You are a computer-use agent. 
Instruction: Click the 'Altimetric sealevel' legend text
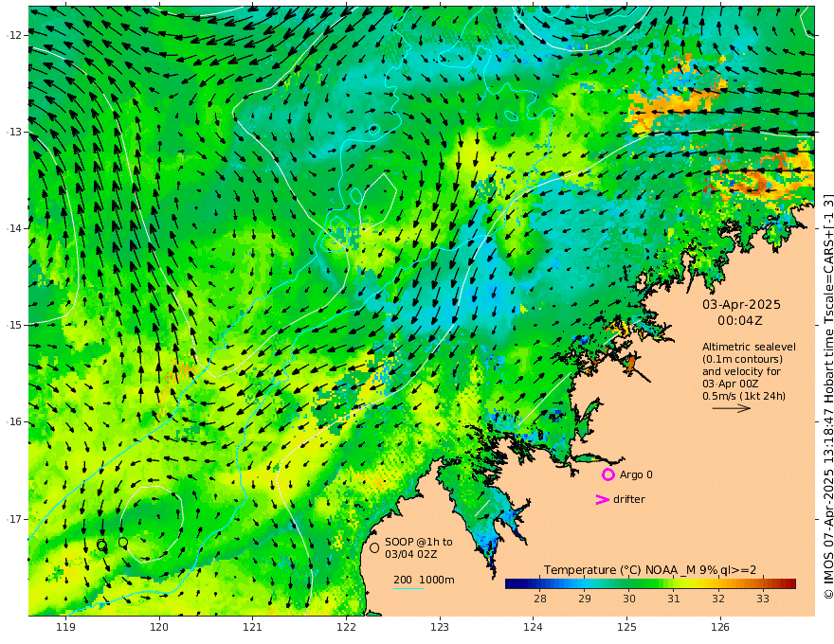tap(749, 347)
